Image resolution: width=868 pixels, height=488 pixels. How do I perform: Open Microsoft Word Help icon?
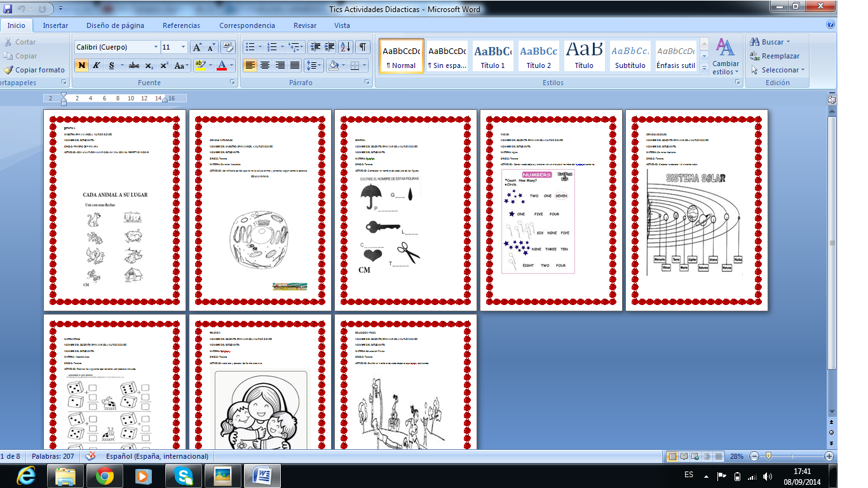point(830,25)
